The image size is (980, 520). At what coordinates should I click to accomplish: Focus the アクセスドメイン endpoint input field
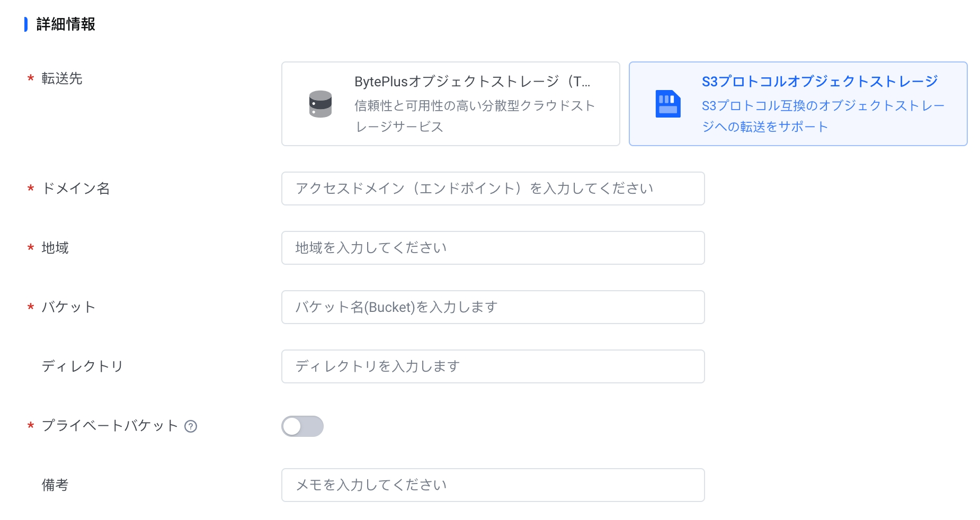(x=493, y=189)
